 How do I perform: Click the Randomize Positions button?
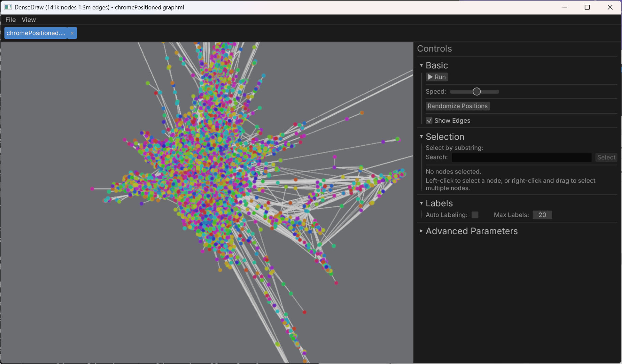click(457, 106)
